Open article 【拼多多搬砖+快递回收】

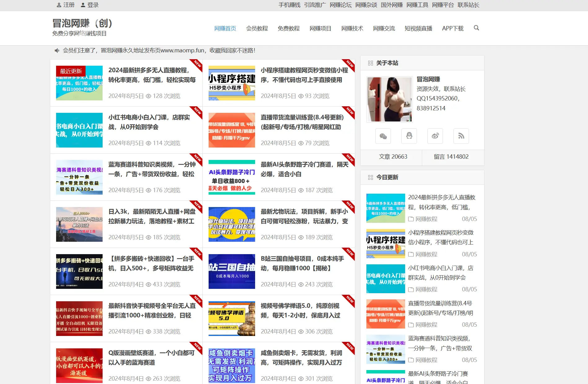pyautogui.click(x=151, y=263)
